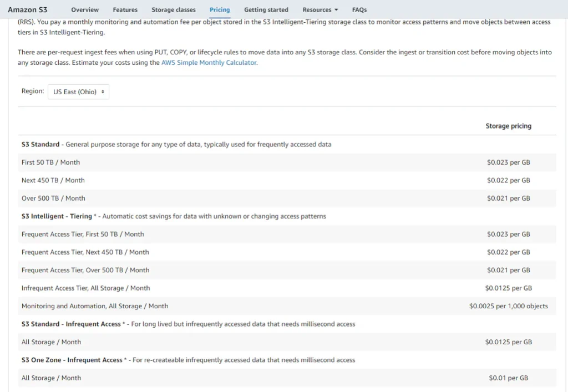Click the $0.022 price for Frequent Access Tier Next 450 TB
The image size is (568, 392).
pos(508,252)
